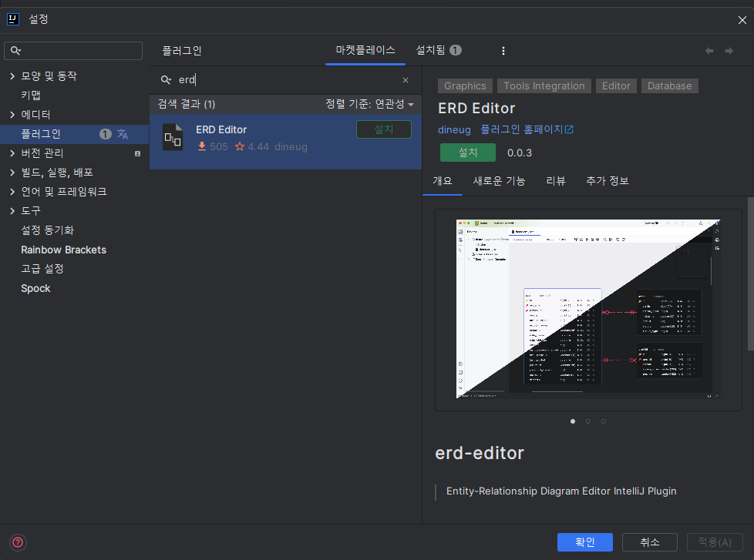The width and height of the screenshot is (754, 560).
Task: Click the ERD Editor plugin icon in results
Action: 173,137
